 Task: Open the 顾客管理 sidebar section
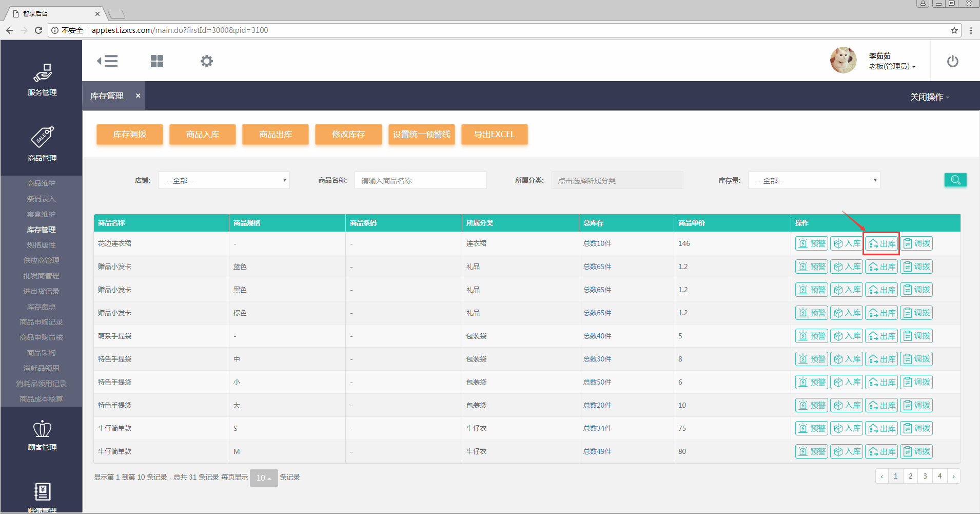coord(42,435)
